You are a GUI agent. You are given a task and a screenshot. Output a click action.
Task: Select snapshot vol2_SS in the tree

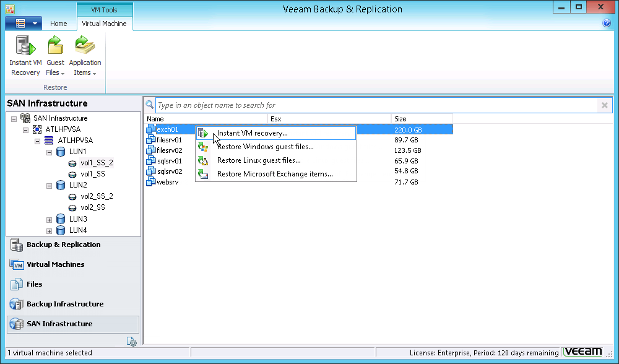pos(93,207)
